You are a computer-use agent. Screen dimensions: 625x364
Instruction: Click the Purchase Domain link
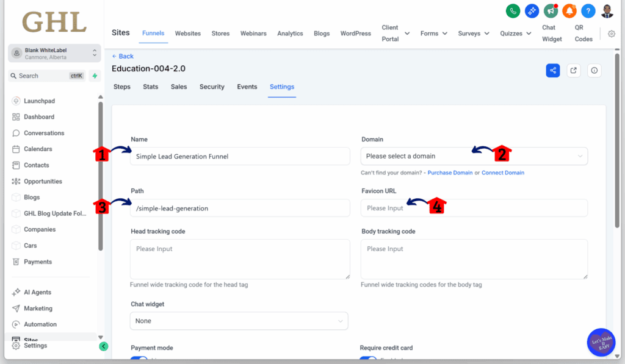pyautogui.click(x=450, y=173)
